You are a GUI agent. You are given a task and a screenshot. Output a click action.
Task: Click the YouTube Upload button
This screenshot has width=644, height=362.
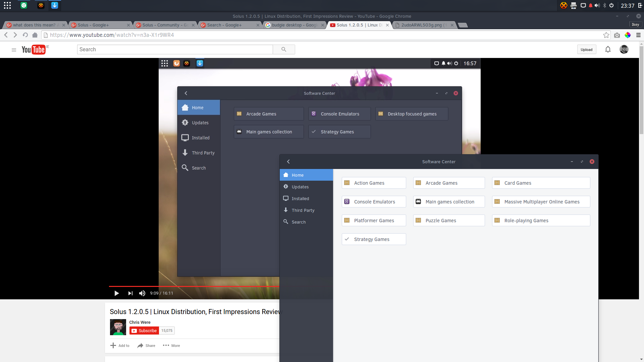coord(586,50)
